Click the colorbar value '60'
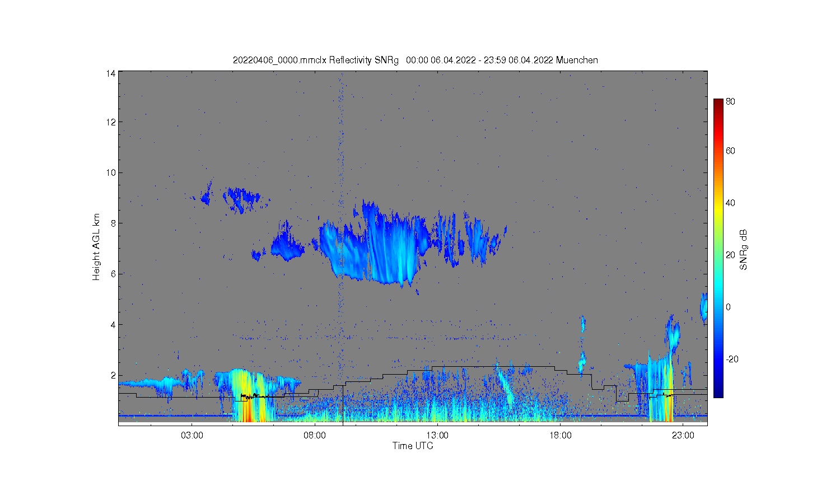Viewport: 840px width, 504px height. tap(730, 151)
